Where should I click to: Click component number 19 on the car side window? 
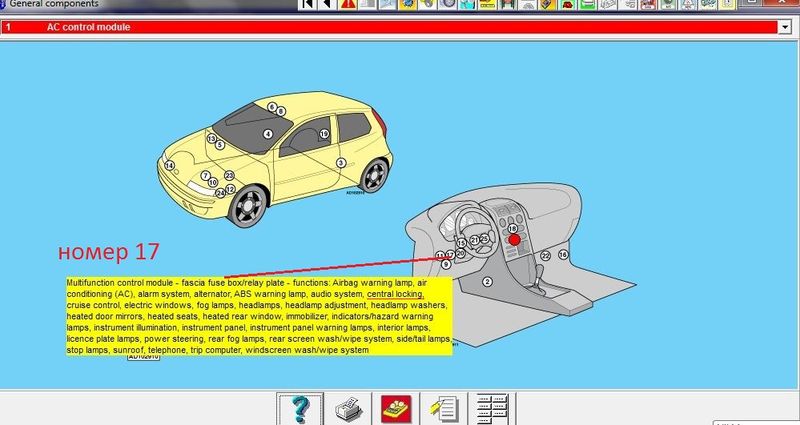pyautogui.click(x=324, y=133)
